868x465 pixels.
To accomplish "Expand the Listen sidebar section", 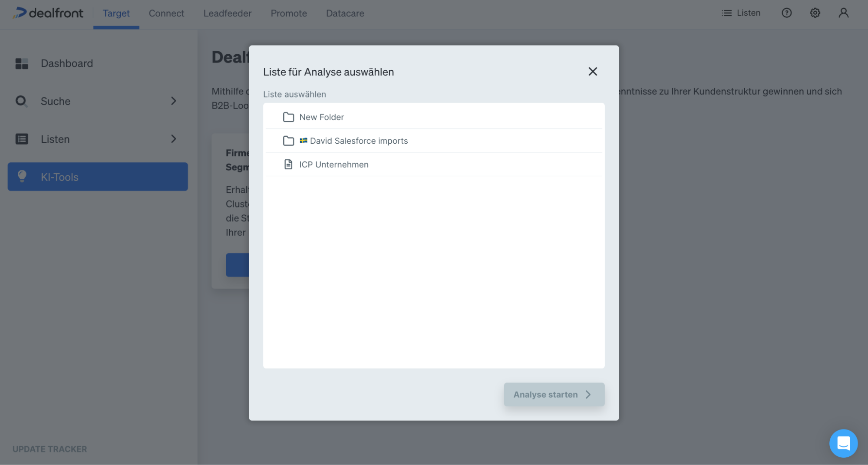I will [173, 139].
